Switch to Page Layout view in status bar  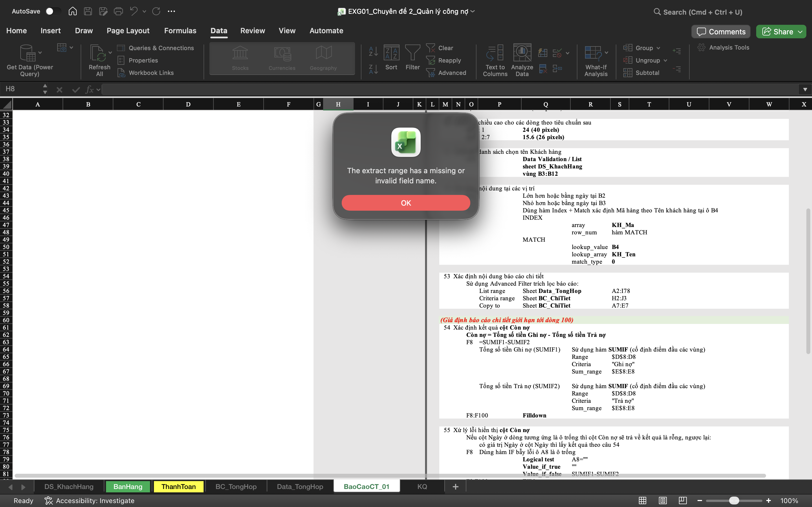[663, 501]
